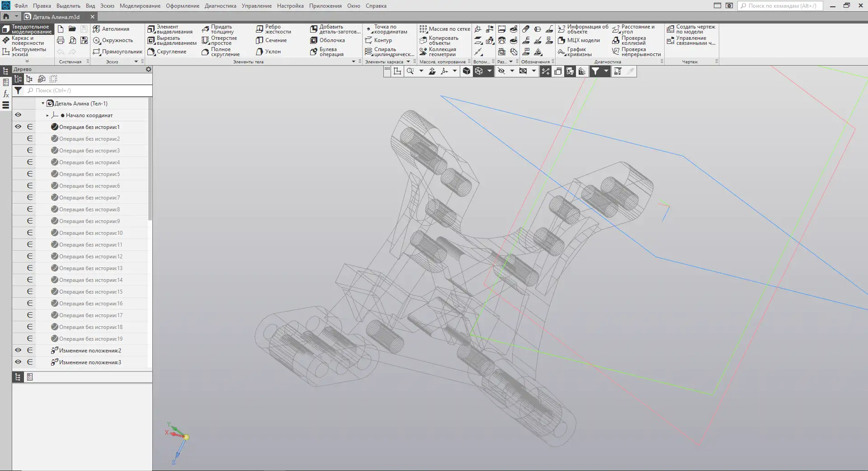Click the tree search field
868x471 pixels.
[88, 90]
